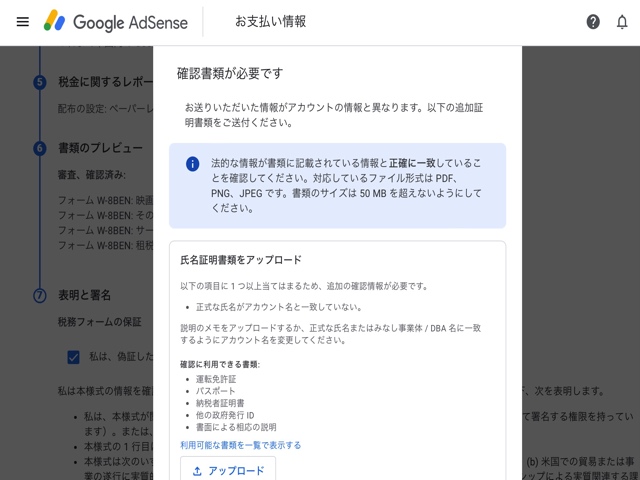Screen dimensions: 640x480
Task: Click the お支払い情報 page title
Action: [270, 21]
